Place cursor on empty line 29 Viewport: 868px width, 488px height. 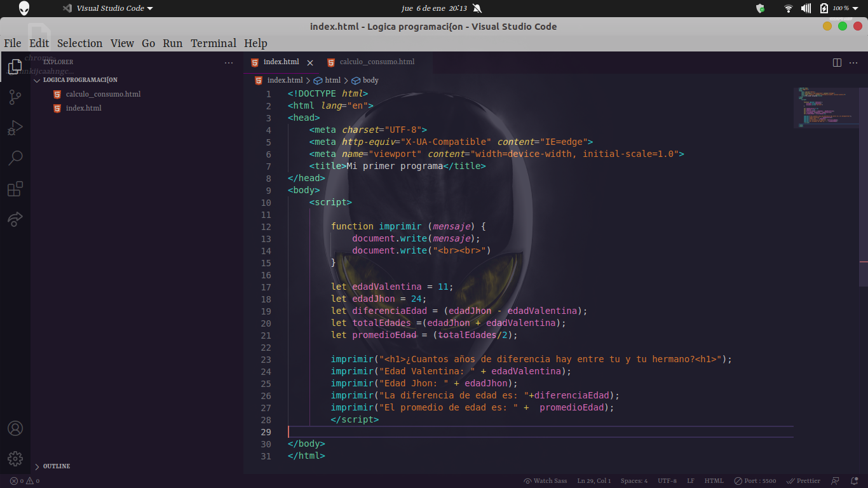[x=540, y=432]
